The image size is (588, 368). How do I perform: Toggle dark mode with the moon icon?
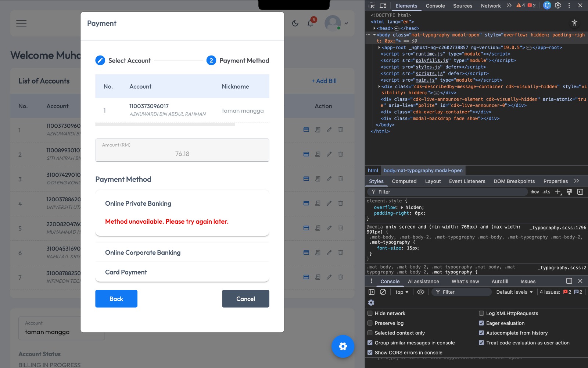295,23
